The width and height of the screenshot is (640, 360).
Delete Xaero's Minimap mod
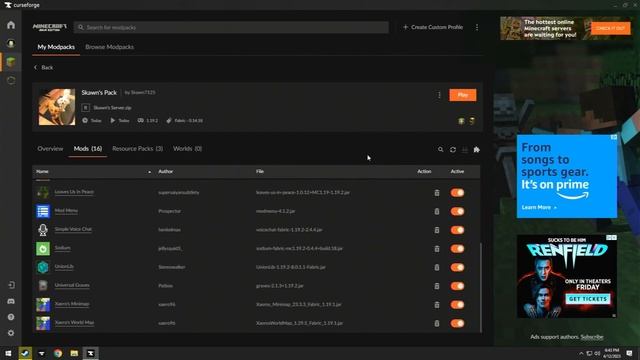point(437,305)
